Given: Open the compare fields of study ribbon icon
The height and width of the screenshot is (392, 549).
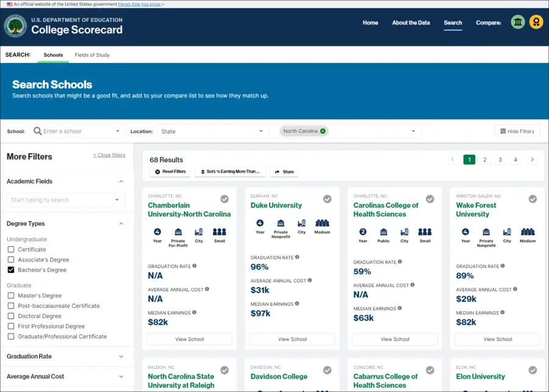Looking at the screenshot, I should (536, 22).
